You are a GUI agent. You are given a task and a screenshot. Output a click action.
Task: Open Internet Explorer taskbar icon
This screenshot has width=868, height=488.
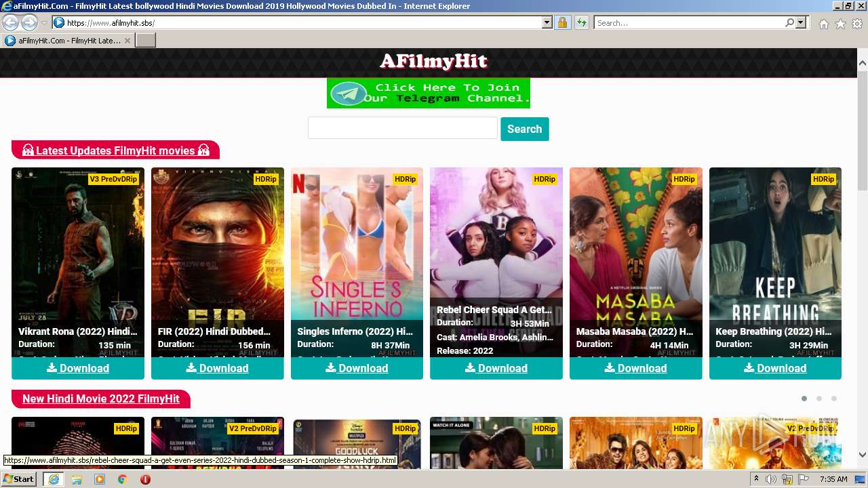(54, 479)
